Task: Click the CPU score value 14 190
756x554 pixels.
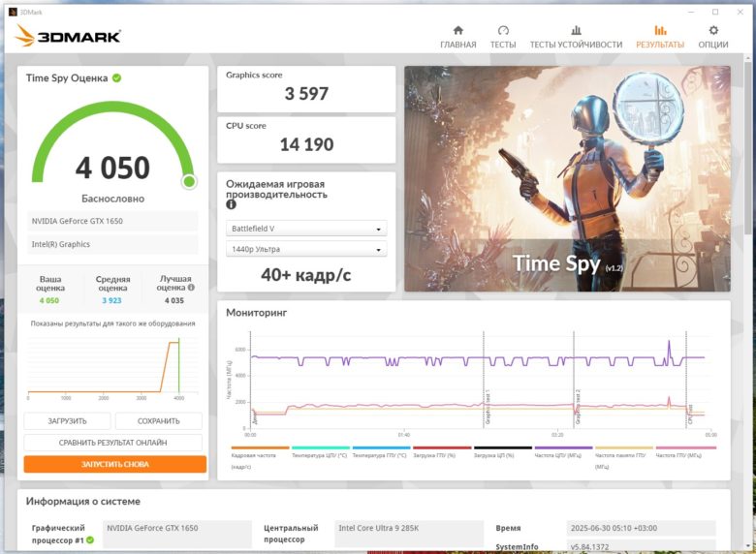Action: click(306, 144)
